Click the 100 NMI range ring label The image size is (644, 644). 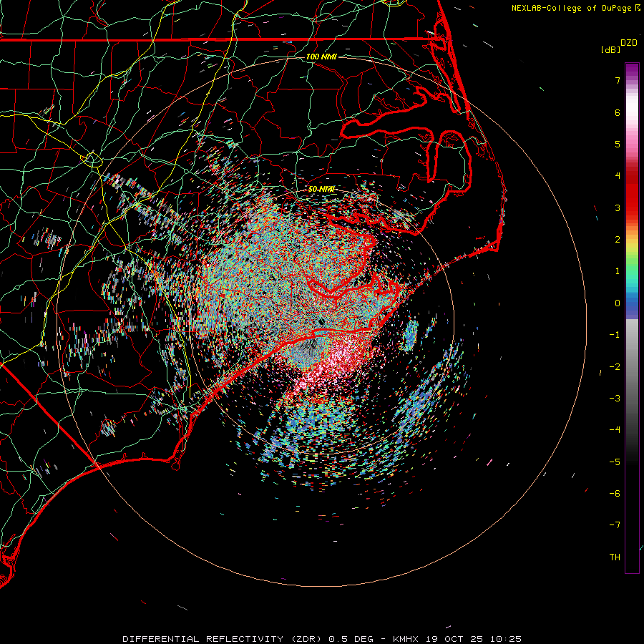pyautogui.click(x=321, y=57)
